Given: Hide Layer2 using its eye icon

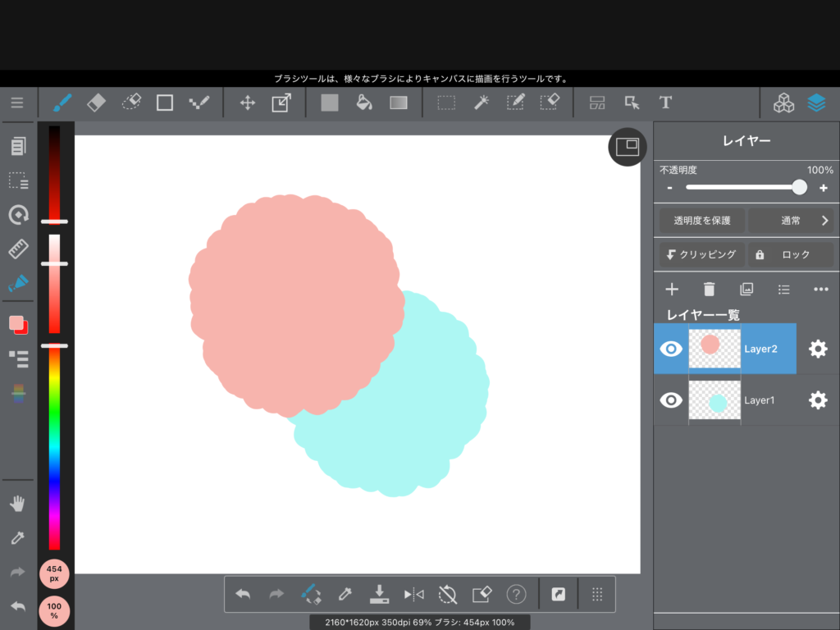Looking at the screenshot, I should pyautogui.click(x=671, y=349).
